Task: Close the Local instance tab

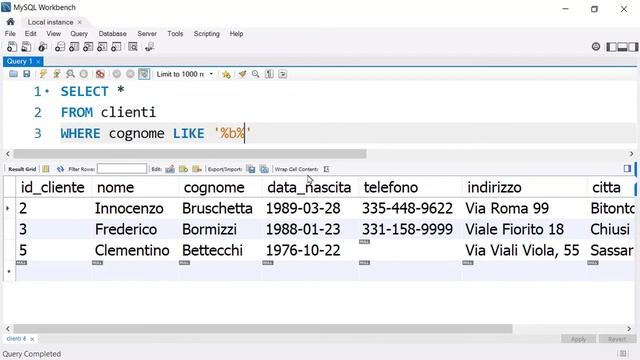Action: 80,22
